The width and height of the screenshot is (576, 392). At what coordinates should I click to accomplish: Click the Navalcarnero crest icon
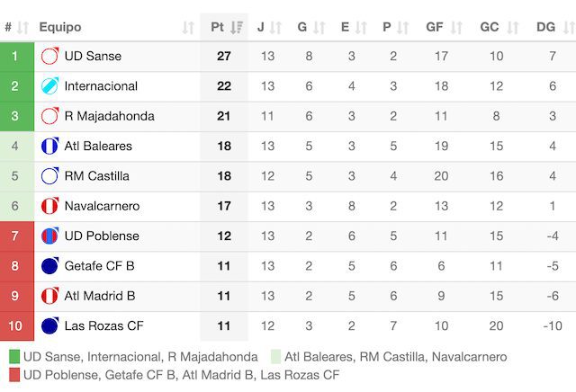point(50,206)
